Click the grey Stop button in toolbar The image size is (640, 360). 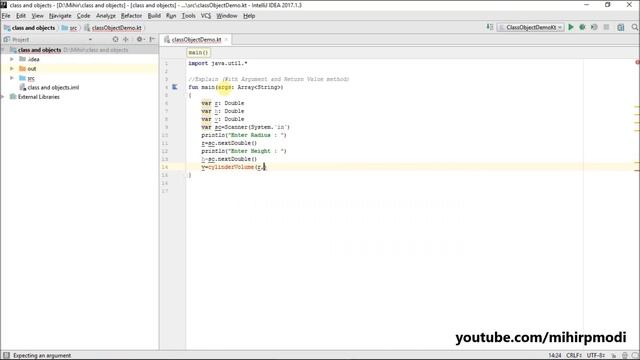coord(607,27)
